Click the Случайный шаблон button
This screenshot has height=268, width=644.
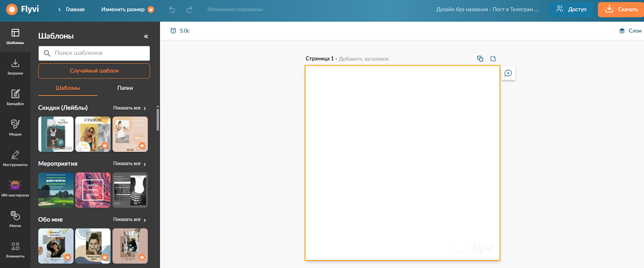point(94,71)
